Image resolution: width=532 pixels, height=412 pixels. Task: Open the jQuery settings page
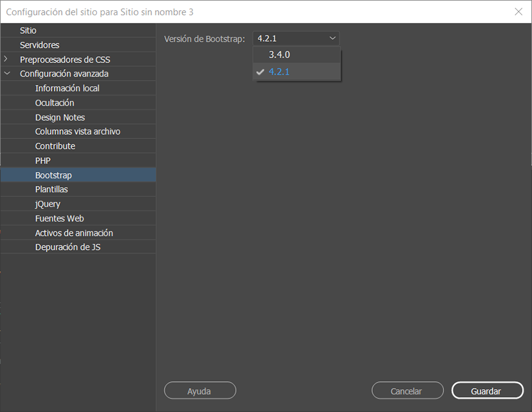pos(49,204)
